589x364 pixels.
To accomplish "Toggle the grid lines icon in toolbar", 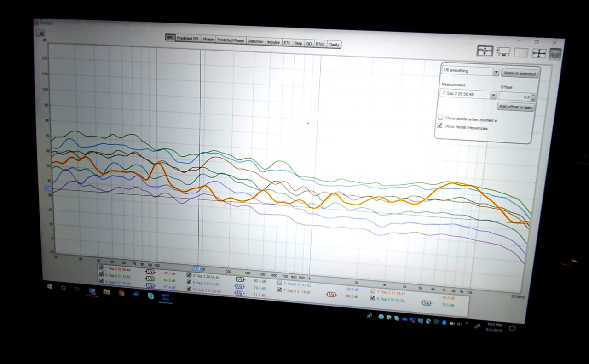I will pos(521,52).
